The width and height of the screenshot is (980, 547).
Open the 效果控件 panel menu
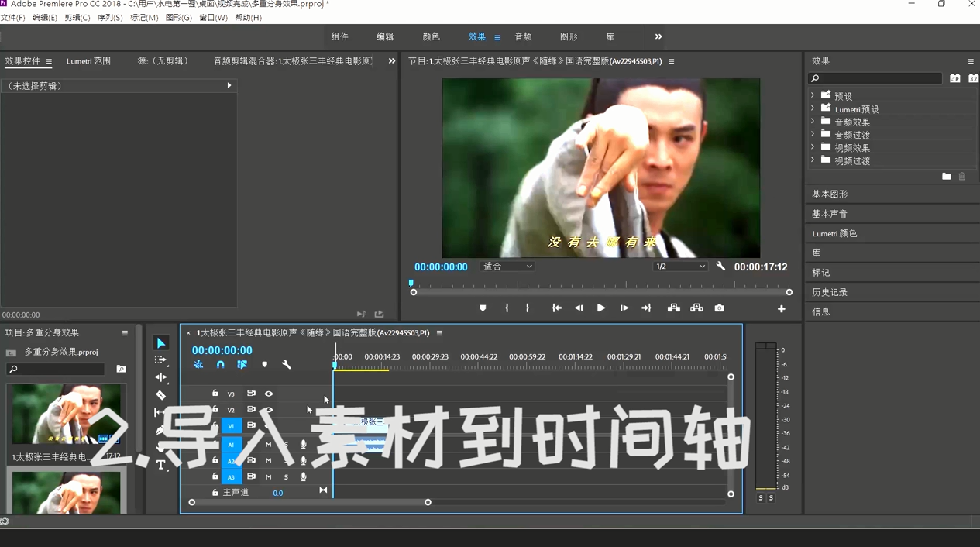pyautogui.click(x=49, y=61)
